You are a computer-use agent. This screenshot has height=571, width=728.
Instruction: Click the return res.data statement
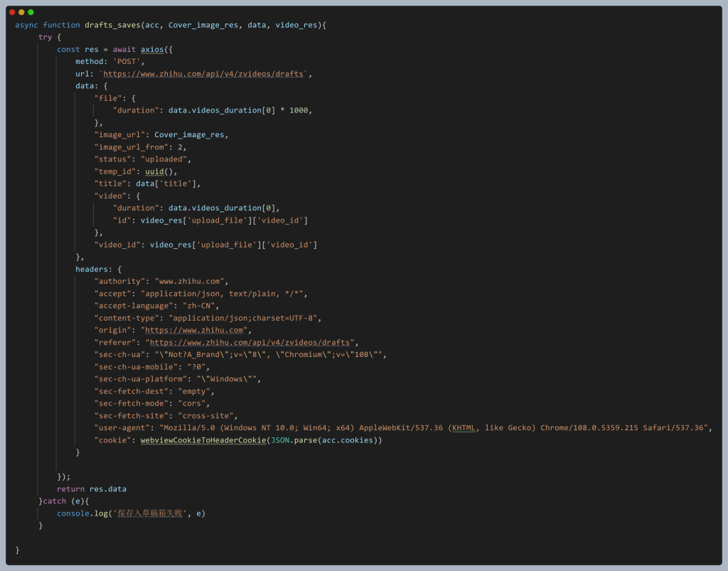coord(92,489)
